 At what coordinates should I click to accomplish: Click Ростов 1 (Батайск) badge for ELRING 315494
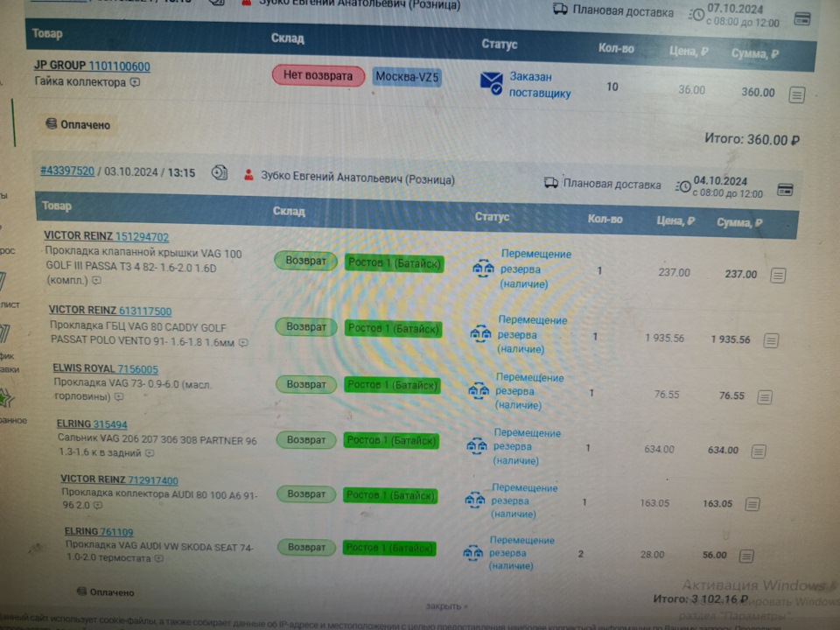pyautogui.click(x=390, y=440)
